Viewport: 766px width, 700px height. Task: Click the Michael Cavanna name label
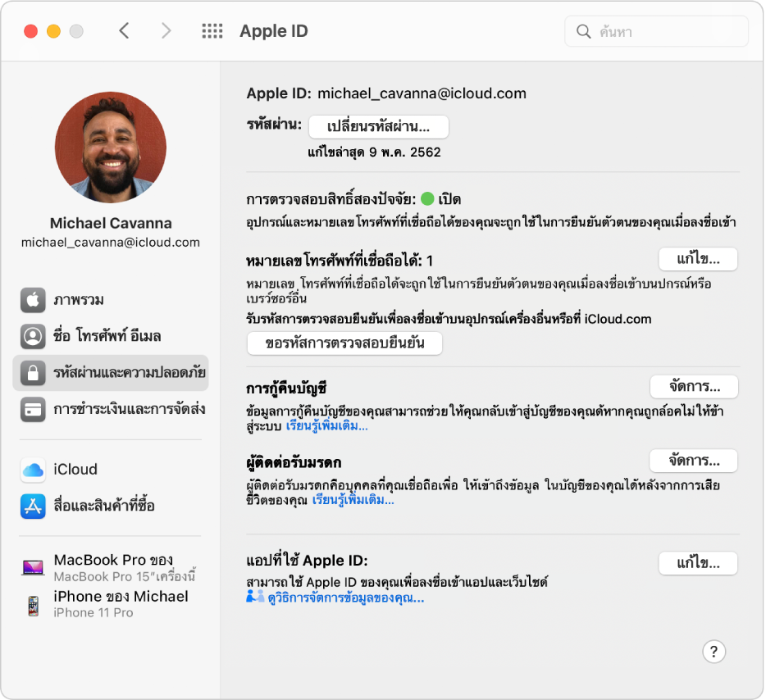click(111, 223)
